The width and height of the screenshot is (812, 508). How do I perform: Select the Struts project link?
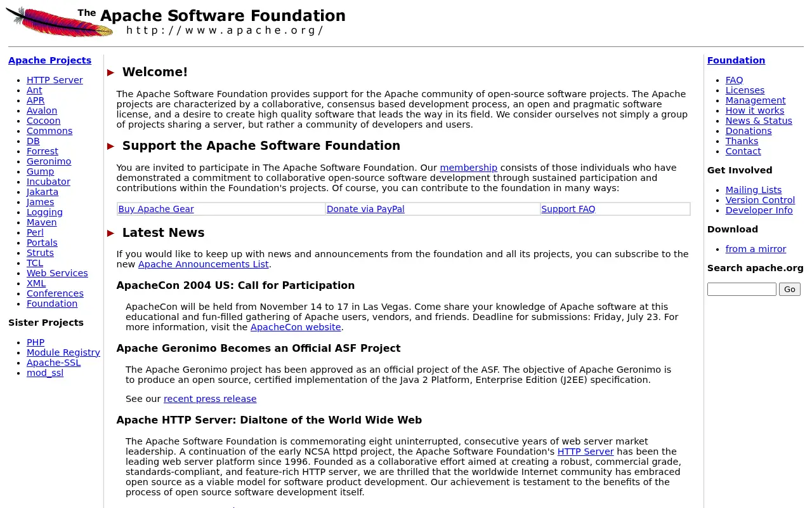[40, 253]
